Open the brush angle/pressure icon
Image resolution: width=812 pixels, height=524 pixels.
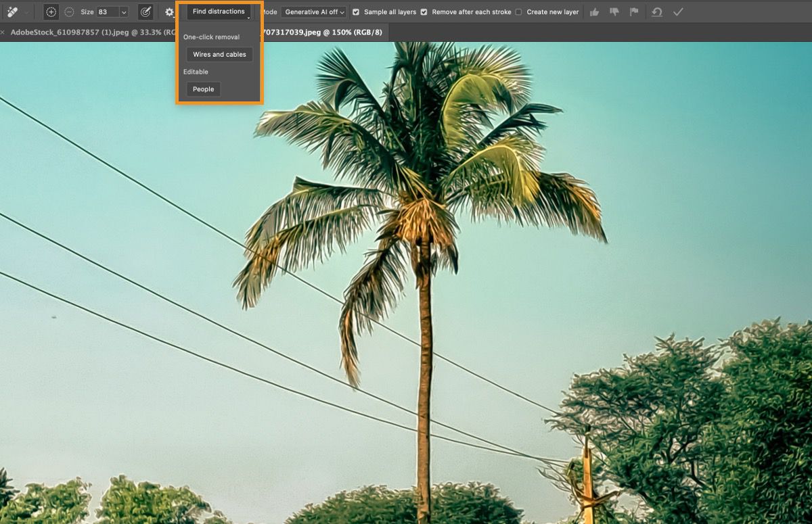point(144,11)
